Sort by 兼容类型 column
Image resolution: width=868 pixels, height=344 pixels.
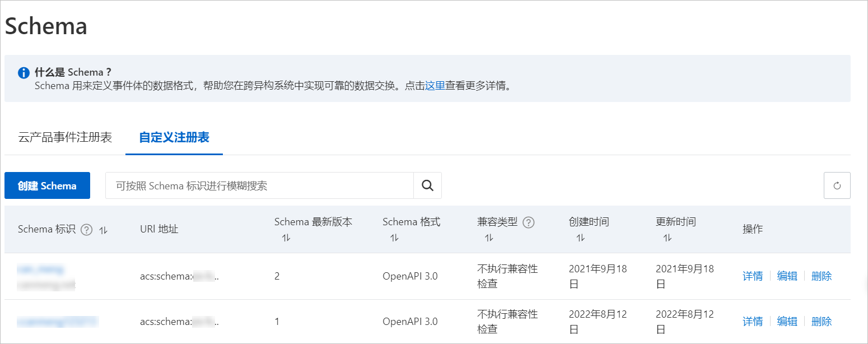pos(489,238)
